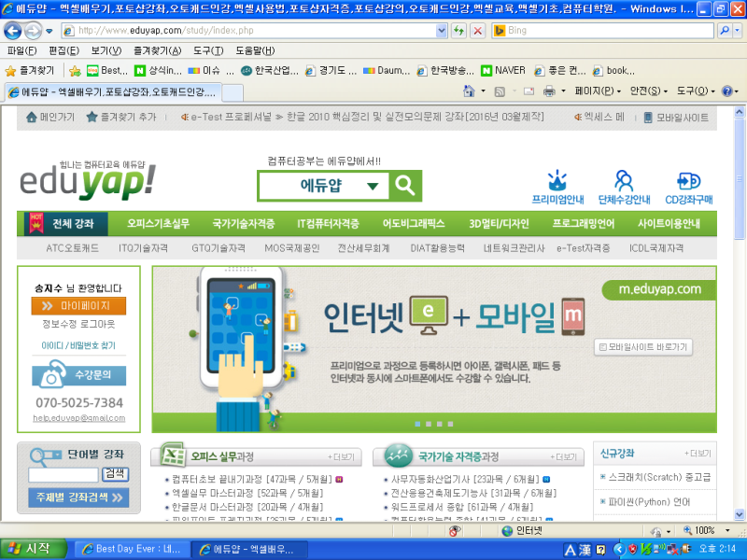
Task: Click the 漢 hanja conversion icon in language bar
Action: tap(585, 550)
